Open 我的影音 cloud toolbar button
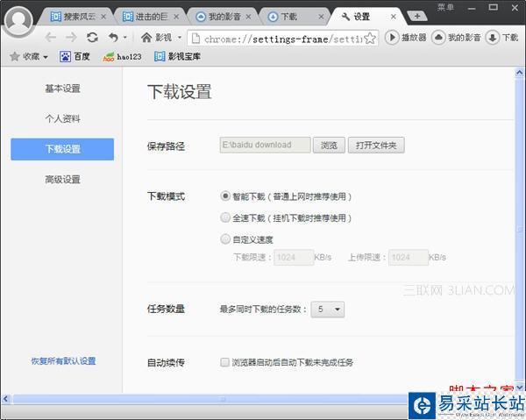 pos(456,38)
